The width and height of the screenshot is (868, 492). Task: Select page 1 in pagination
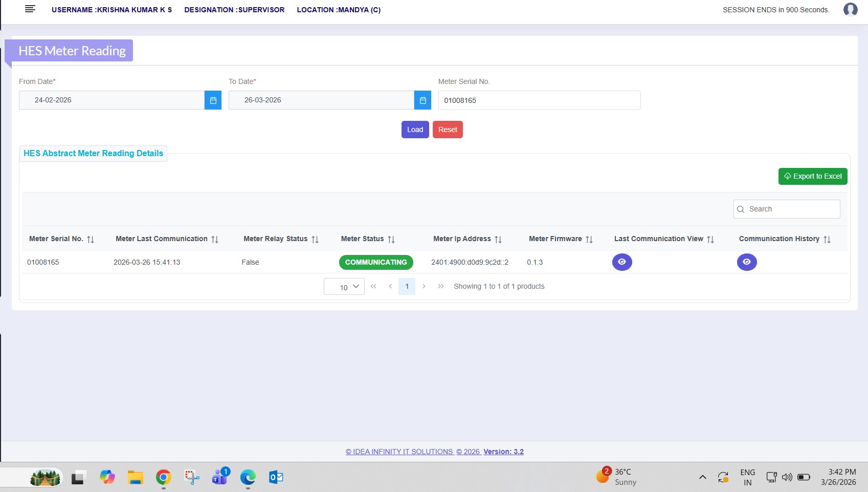coord(407,286)
